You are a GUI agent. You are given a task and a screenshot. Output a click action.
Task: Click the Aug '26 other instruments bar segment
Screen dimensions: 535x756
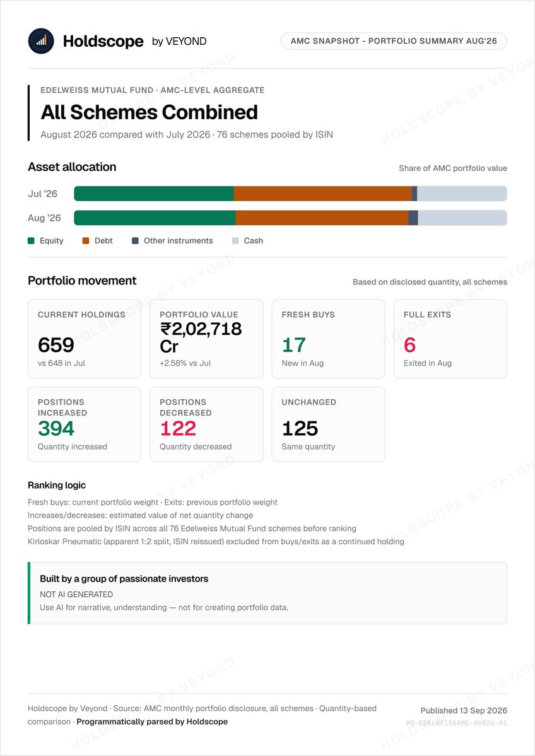click(x=413, y=218)
